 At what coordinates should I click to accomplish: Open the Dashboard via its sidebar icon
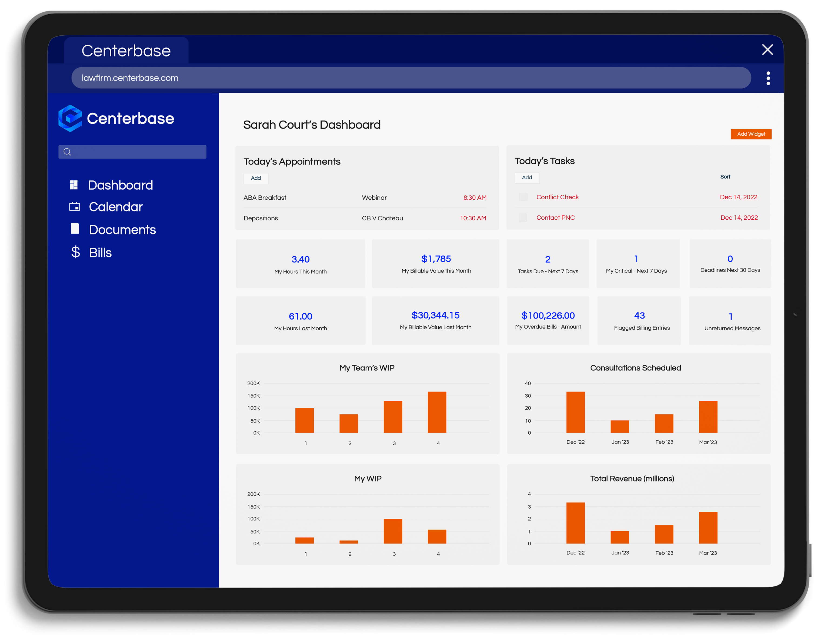coord(74,185)
